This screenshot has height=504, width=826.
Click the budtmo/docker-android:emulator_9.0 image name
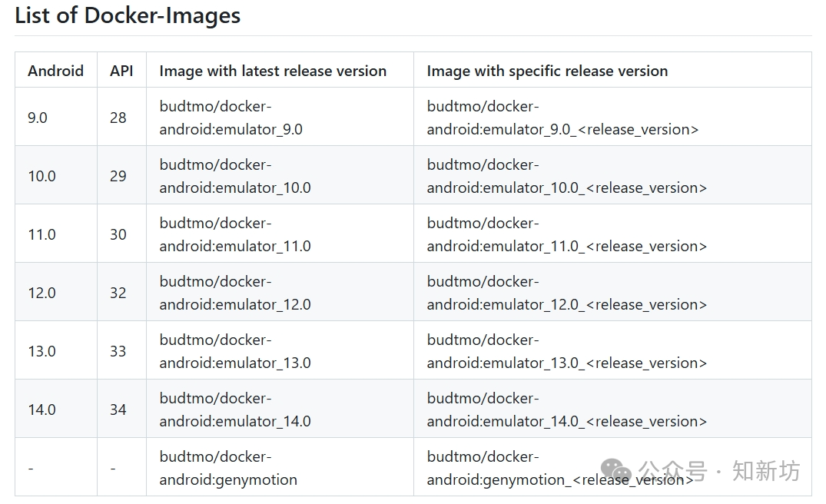click(231, 118)
